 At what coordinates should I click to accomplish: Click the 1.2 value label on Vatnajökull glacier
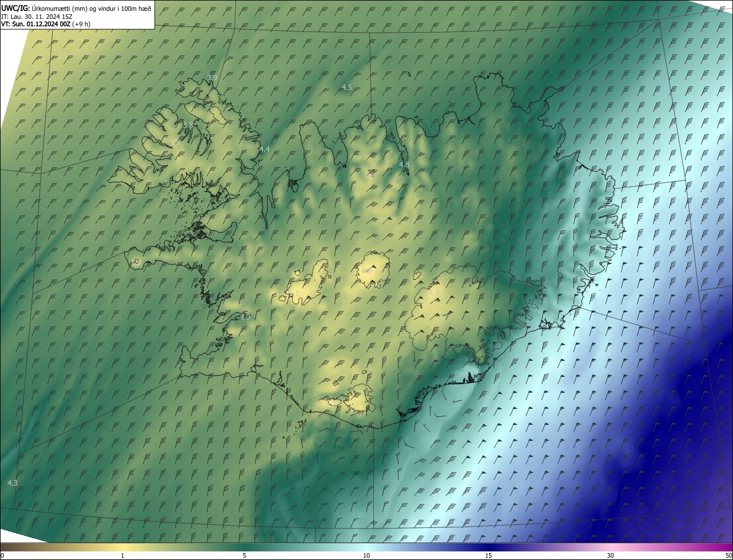(x=434, y=292)
